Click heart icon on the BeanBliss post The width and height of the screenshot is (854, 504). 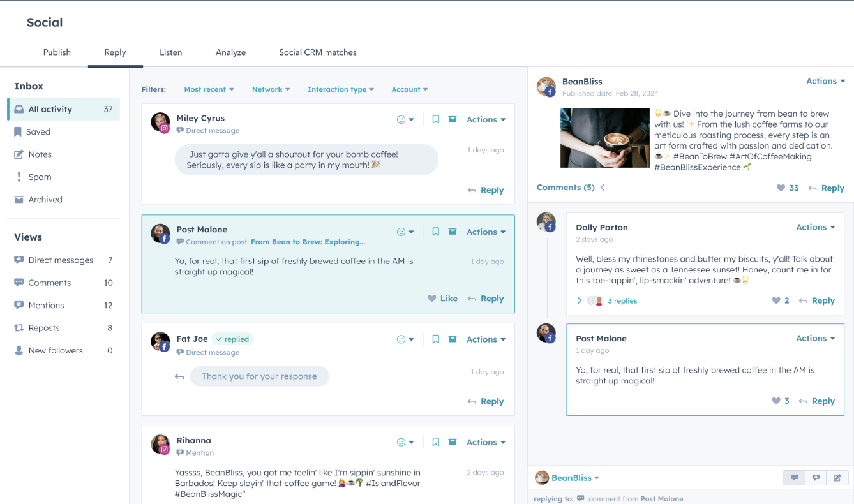click(781, 188)
